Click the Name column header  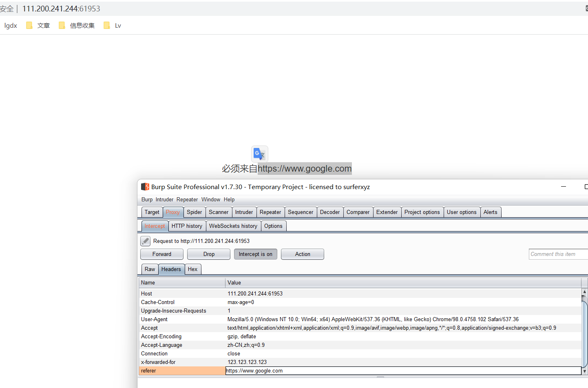click(x=182, y=282)
